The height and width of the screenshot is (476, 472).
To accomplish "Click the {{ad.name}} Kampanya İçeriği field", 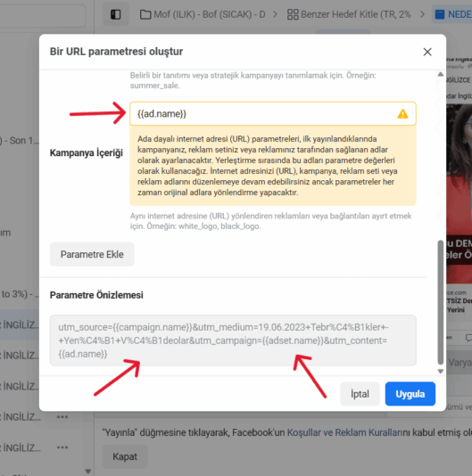I will [x=273, y=114].
